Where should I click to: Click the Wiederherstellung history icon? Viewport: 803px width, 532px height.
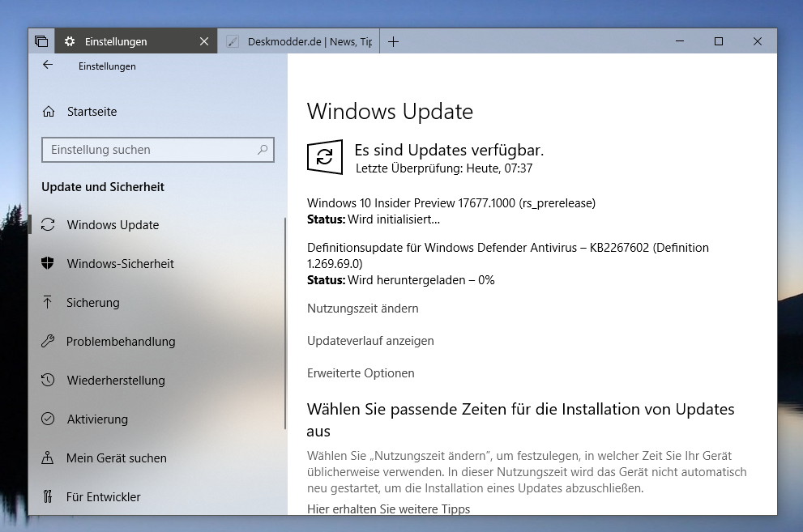(x=48, y=381)
